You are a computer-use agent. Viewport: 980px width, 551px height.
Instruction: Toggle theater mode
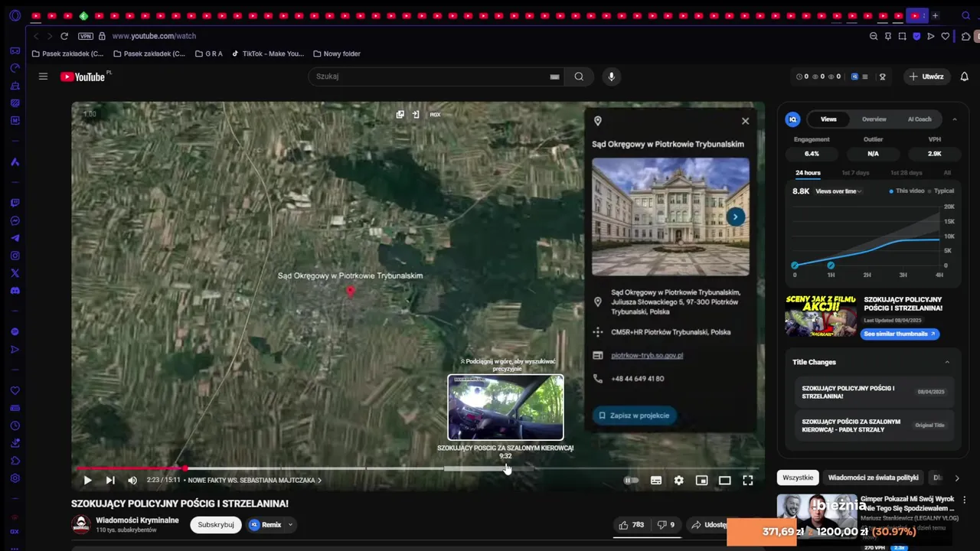coord(724,481)
